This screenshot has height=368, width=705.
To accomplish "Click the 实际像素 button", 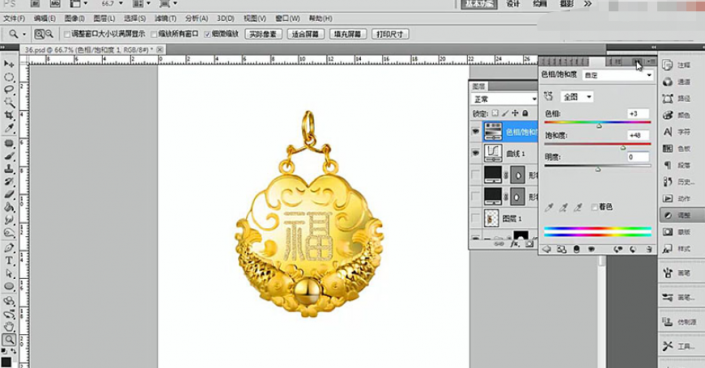I will (263, 34).
